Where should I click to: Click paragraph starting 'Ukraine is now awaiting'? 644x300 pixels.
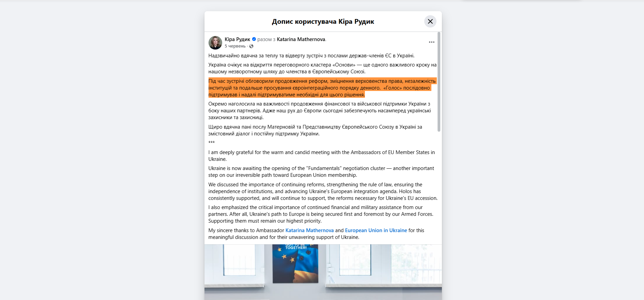click(321, 172)
